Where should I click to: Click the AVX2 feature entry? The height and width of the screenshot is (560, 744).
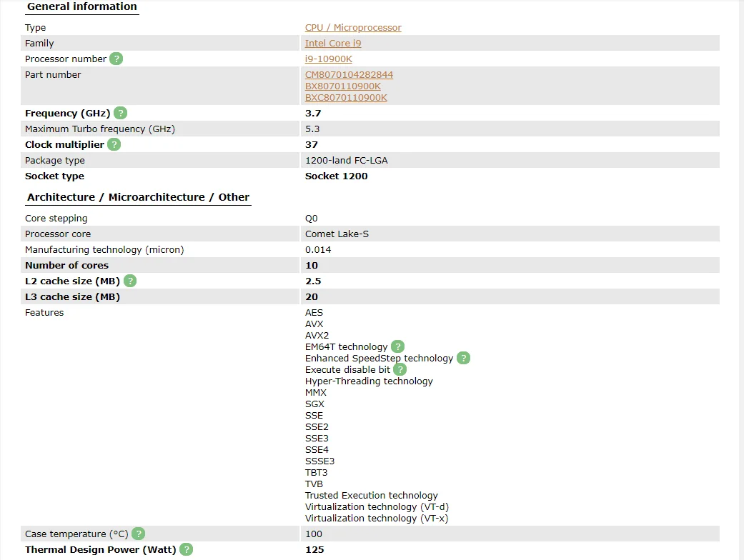tap(317, 335)
